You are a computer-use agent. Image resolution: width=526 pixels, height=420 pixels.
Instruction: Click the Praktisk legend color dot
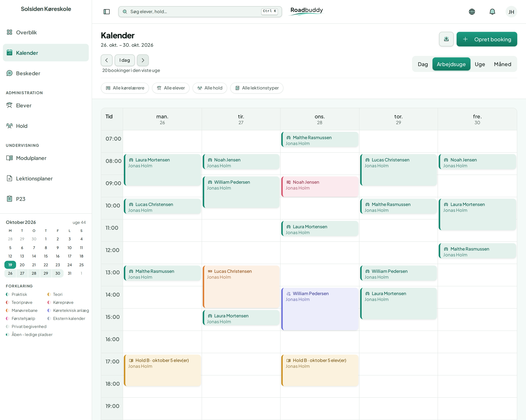(x=7, y=294)
